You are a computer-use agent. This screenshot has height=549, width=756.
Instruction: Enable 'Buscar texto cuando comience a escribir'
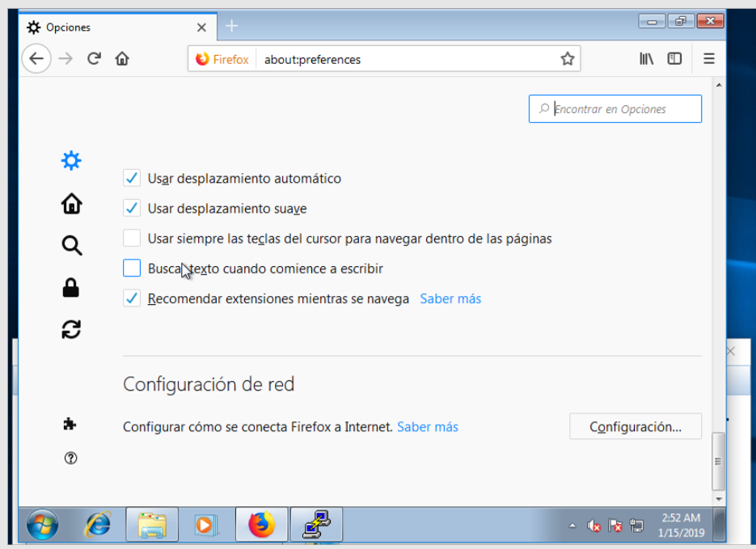[x=132, y=268]
